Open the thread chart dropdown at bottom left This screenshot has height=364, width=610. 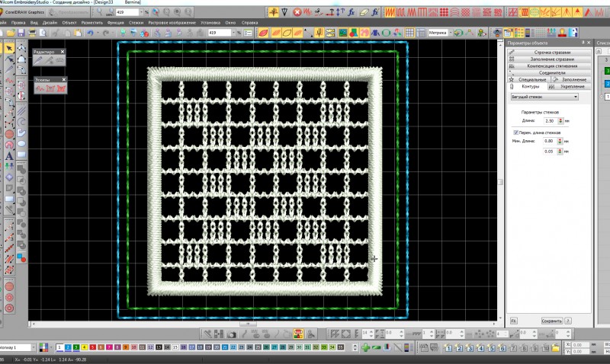click(x=33, y=347)
